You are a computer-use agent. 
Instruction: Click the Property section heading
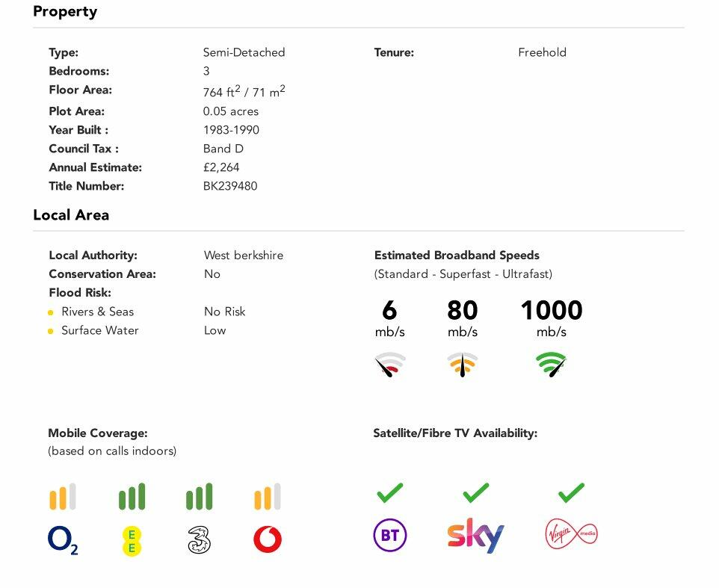coord(65,12)
